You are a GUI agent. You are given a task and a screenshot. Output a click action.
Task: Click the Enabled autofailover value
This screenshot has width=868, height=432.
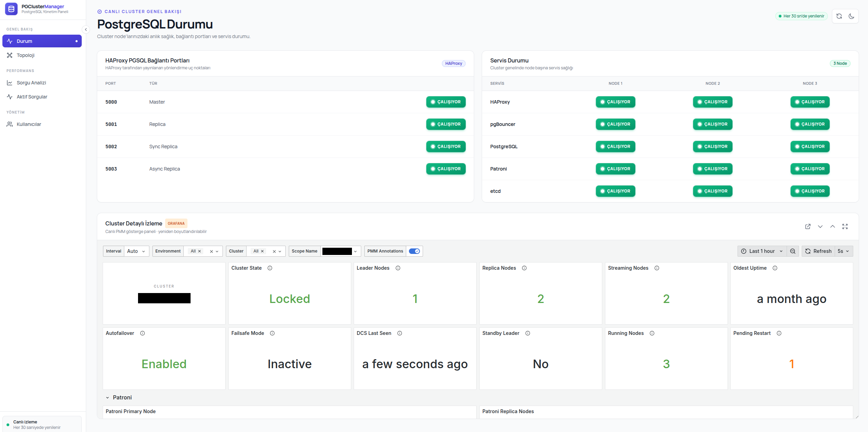click(164, 364)
